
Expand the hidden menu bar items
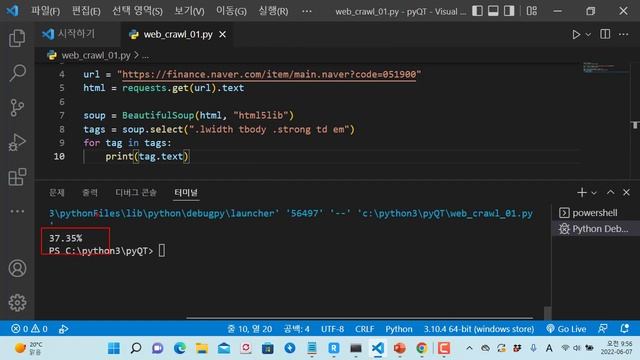pyautogui.click(x=307, y=11)
